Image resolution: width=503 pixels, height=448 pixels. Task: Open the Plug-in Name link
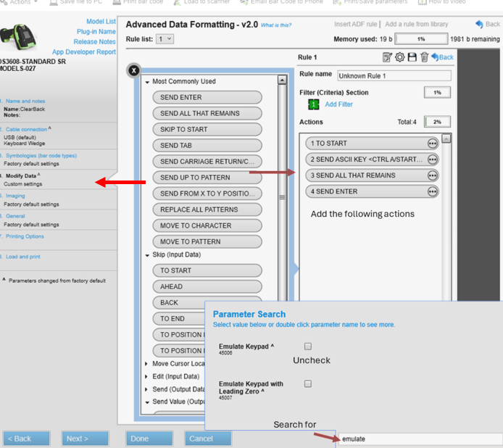[x=96, y=32]
